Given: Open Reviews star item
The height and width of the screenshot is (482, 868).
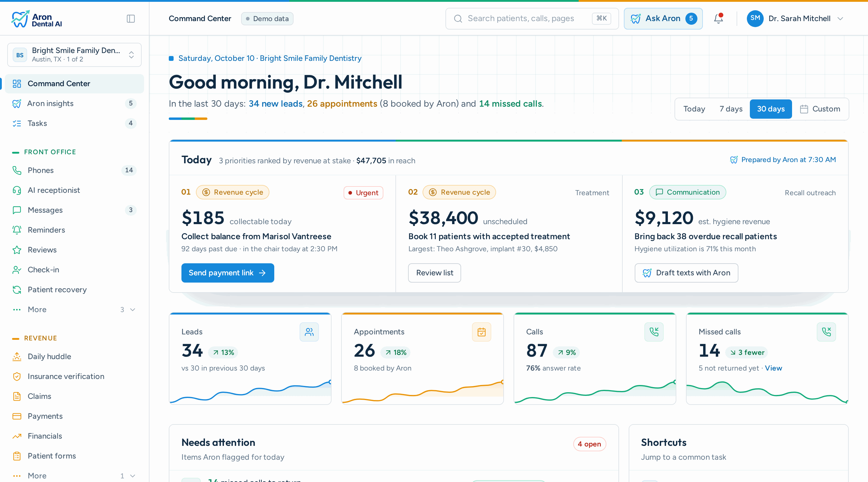Looking at the screenshot, I should point(74,250).
